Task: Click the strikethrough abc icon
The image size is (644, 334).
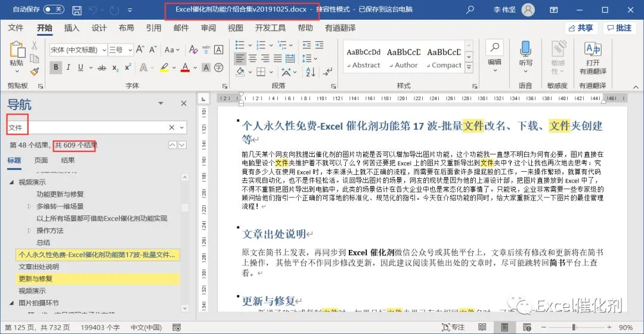Action: pyautogui.click(x=102, y=68)
